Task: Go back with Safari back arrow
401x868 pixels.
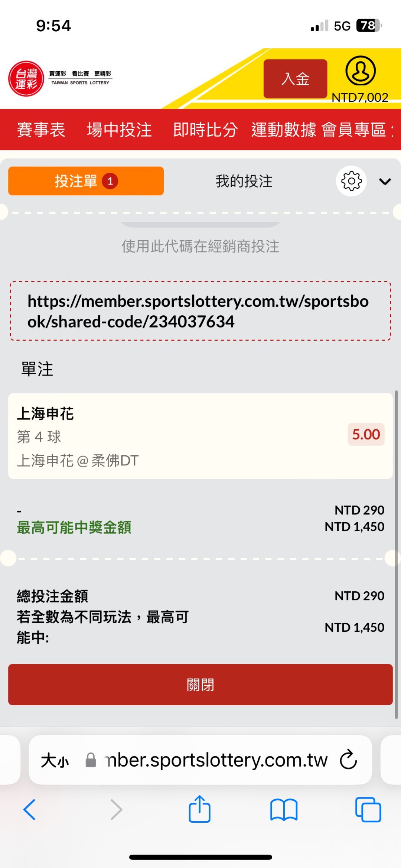Action: (x=30, y=810)
